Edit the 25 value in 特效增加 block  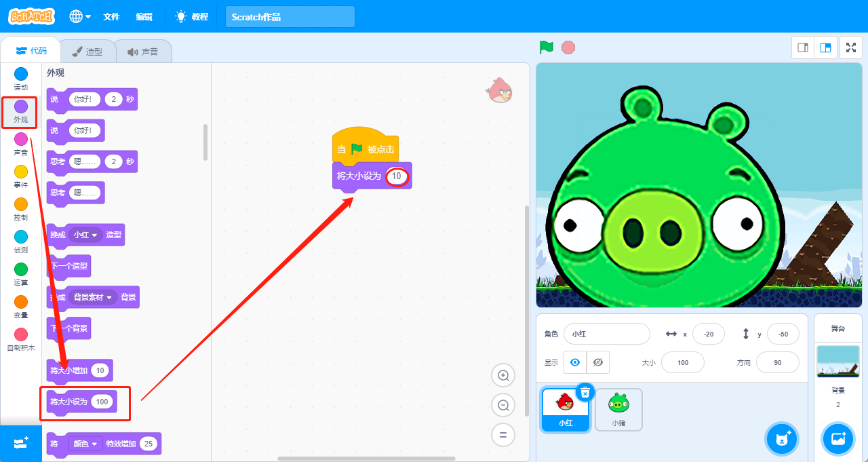(x=149, y=444)
